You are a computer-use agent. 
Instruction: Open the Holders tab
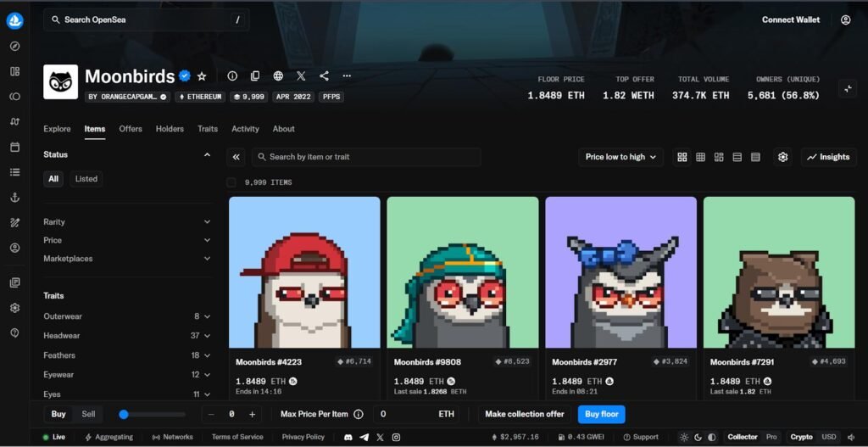170,129
